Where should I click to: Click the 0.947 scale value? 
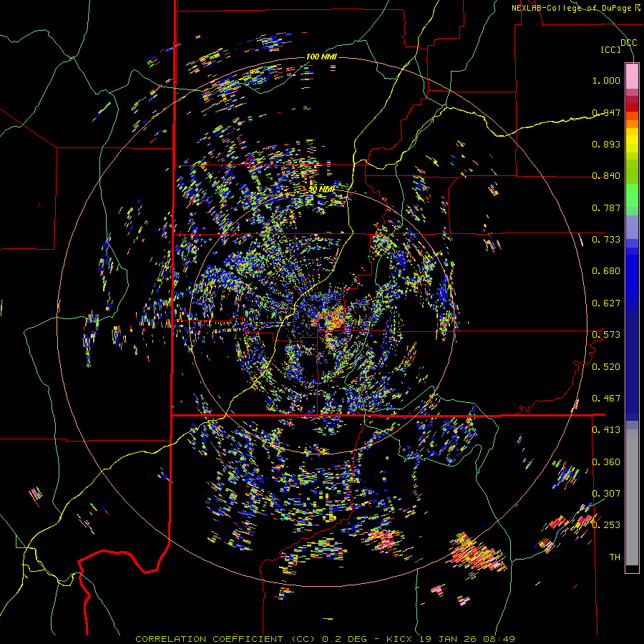[x=606, y=112]
